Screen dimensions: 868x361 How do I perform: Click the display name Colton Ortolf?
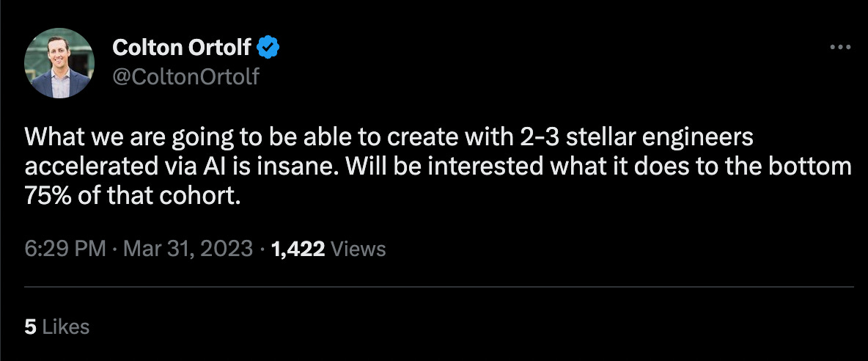[181, 48]
